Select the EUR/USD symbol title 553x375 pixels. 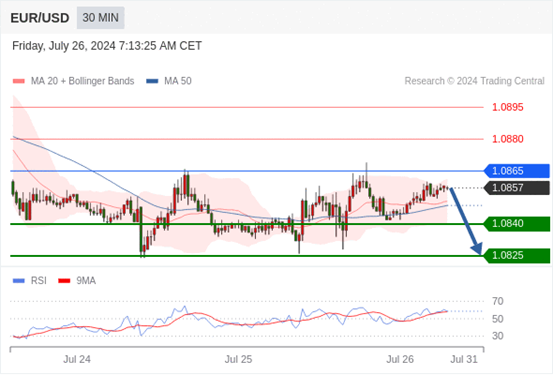coord(40,18)
